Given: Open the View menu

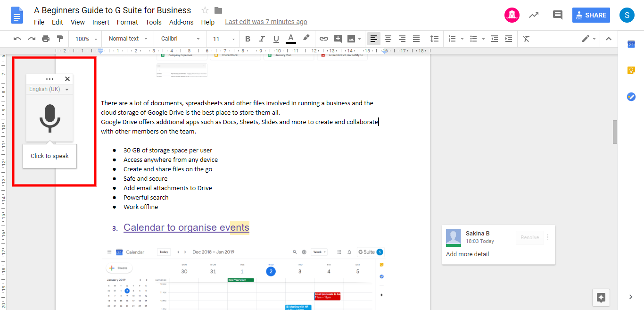Looking at the screenshot, I should (x=78, y=22).
